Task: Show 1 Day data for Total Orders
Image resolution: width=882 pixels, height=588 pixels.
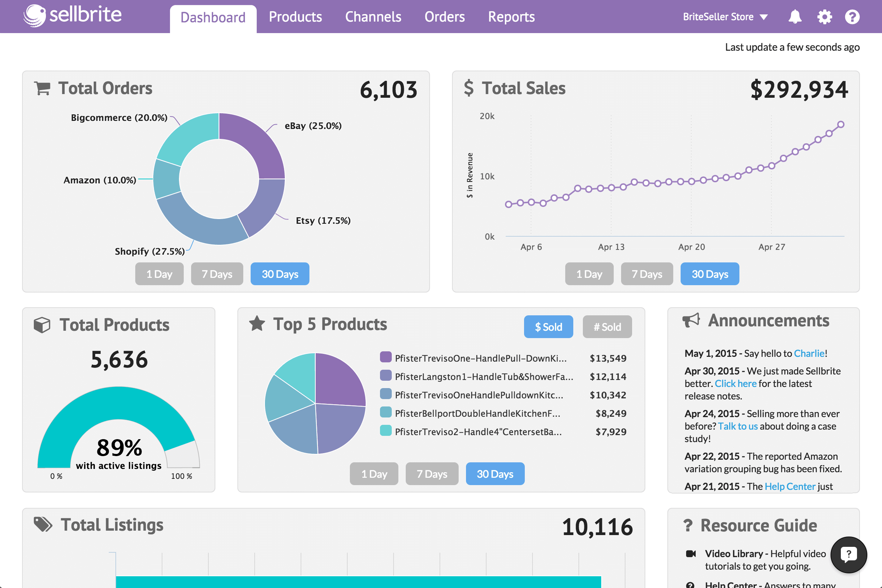Action: click(159, 274)
